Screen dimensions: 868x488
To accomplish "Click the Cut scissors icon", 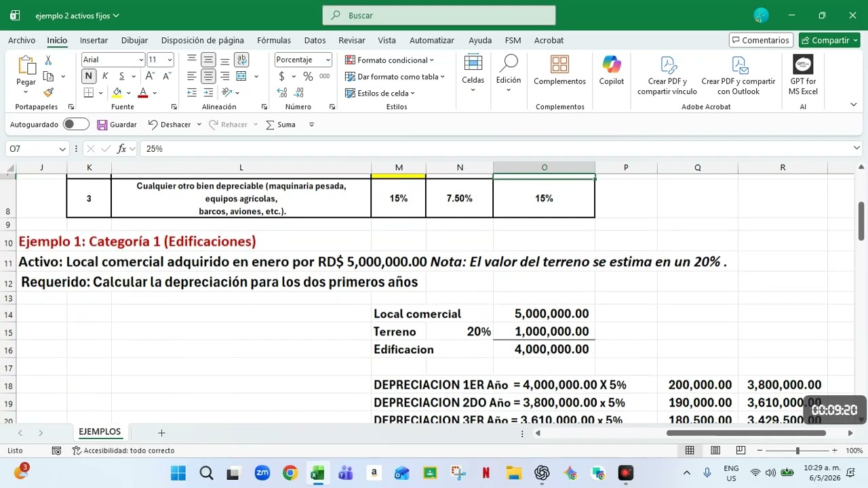I will (48, 60).
